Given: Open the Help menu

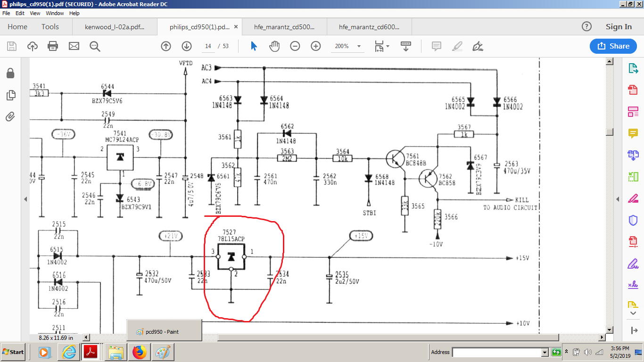Looking at the screenshot, I should point(74,13).
